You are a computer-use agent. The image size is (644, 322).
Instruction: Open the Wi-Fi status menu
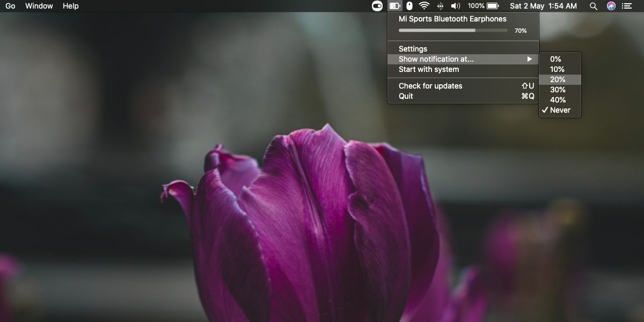coord(425,6)
